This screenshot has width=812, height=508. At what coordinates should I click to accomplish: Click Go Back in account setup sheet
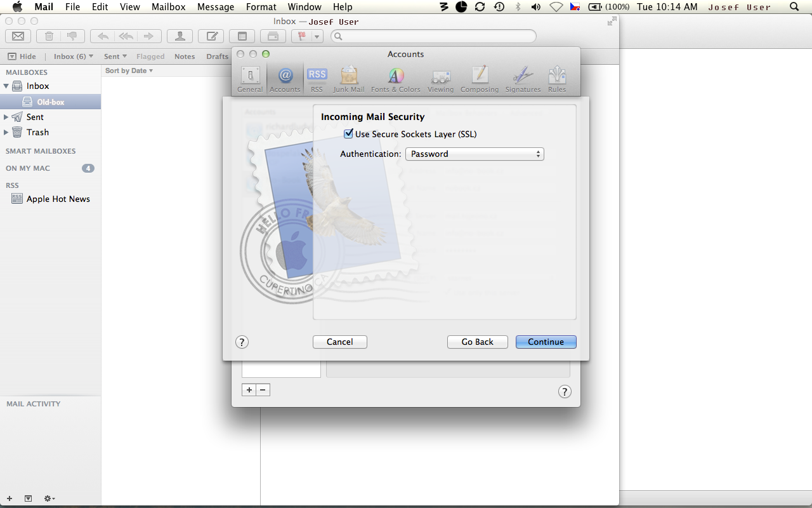478,342
